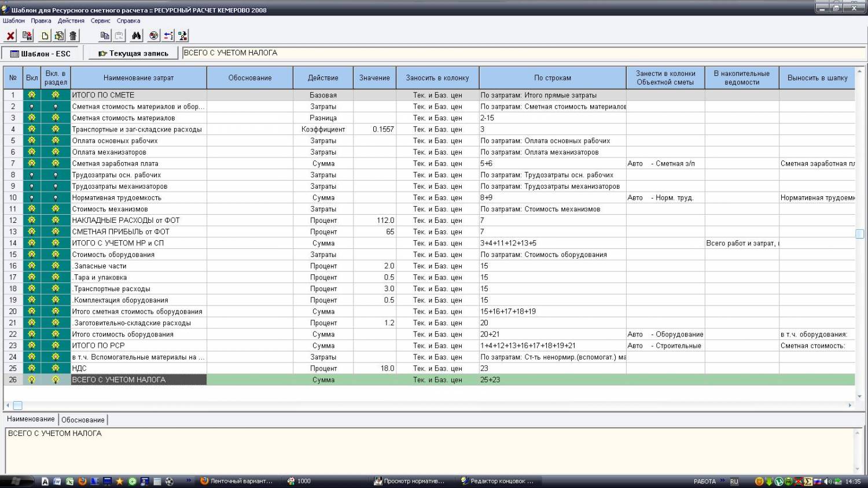868x488 pixels.
Task: Click the bottom Наименование text area
Action: pyautogui.click(x=431, y=450)
